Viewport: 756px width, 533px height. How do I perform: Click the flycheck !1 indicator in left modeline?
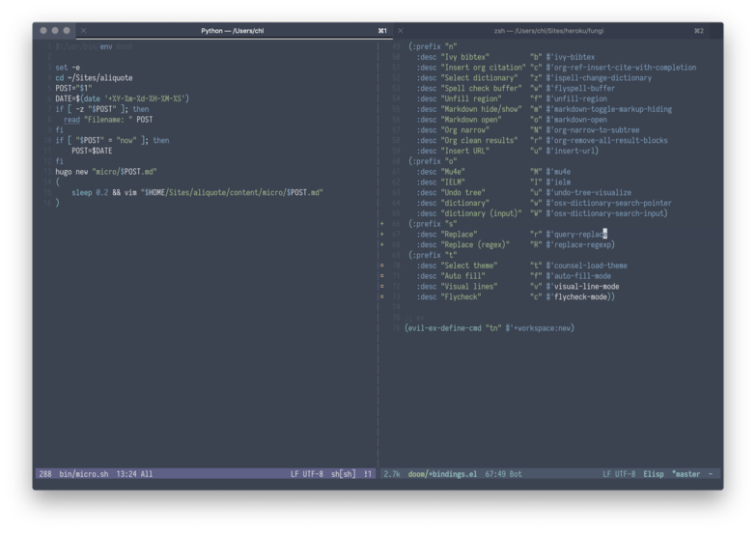coord(368,474)
